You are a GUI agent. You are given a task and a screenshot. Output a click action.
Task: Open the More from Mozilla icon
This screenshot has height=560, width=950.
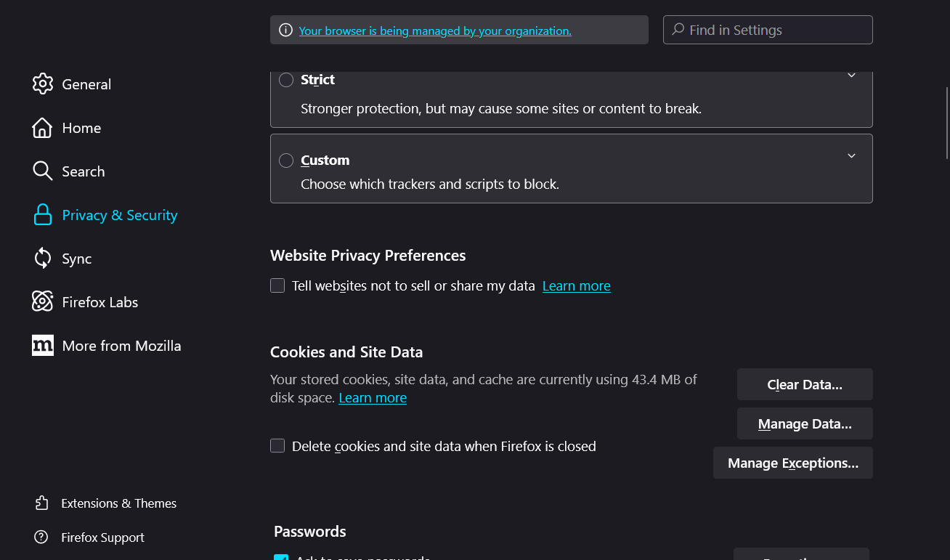click(43, 345)
